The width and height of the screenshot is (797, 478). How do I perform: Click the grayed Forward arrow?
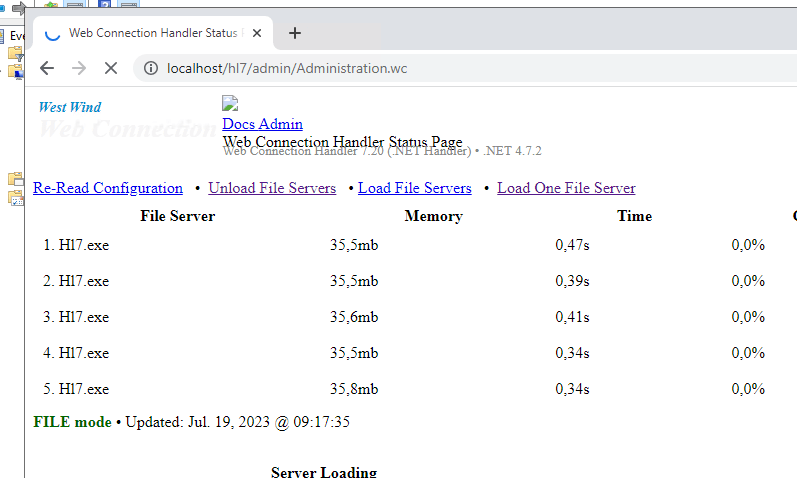click(79, 68)
